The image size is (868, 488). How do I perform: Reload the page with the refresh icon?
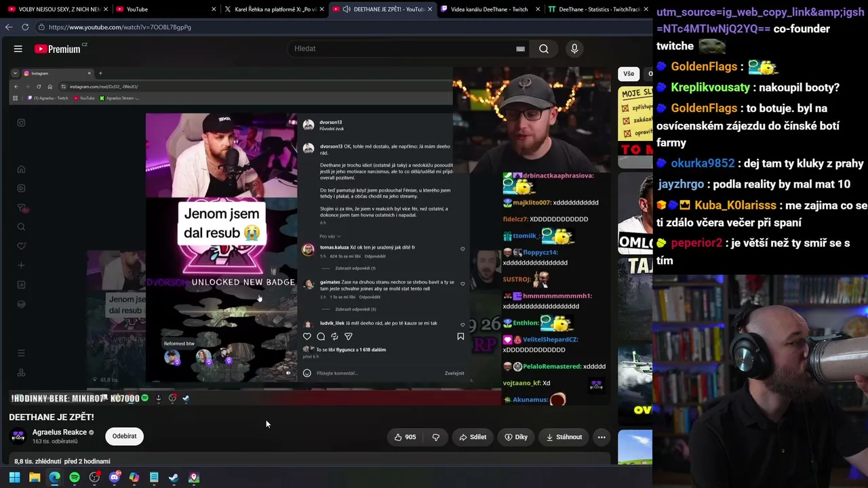pos(25,27)
